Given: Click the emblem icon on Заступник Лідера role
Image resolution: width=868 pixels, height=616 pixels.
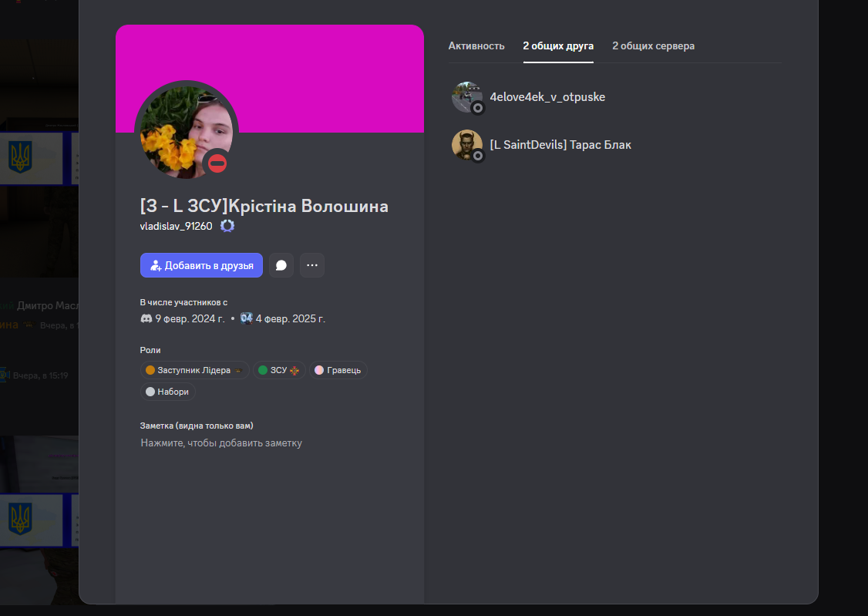Looking at the screenshot, I should (x=239, y=370).
